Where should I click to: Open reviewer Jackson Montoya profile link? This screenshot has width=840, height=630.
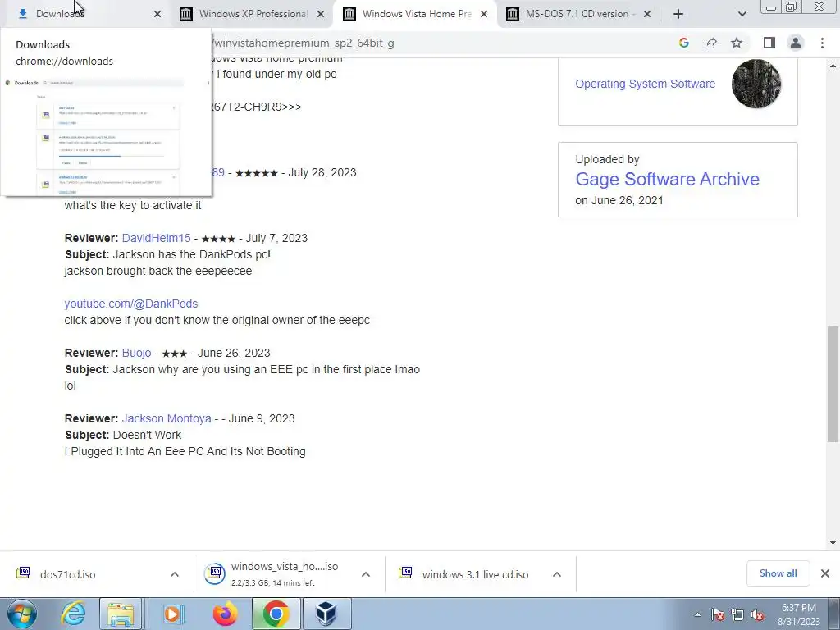[x=167, y=418]
